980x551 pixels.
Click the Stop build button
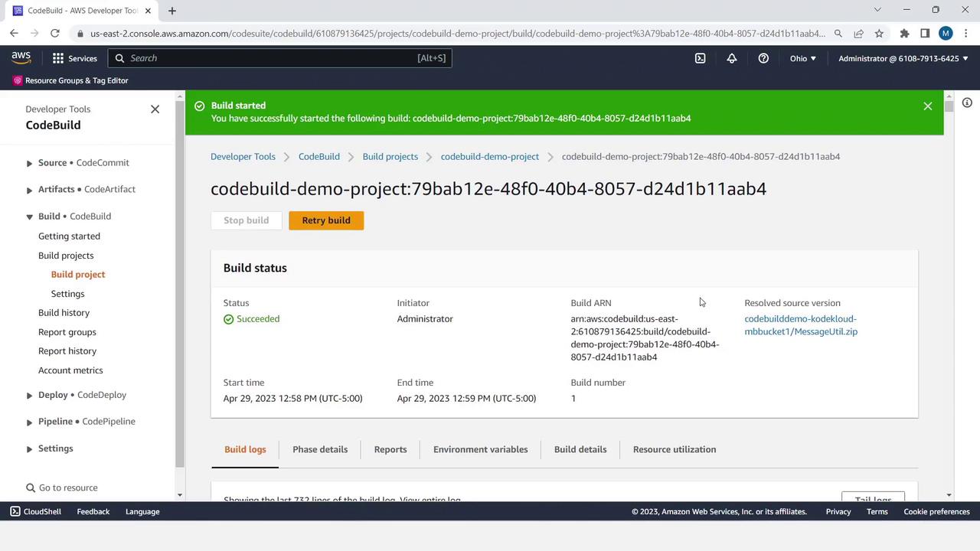coord(246,220)
